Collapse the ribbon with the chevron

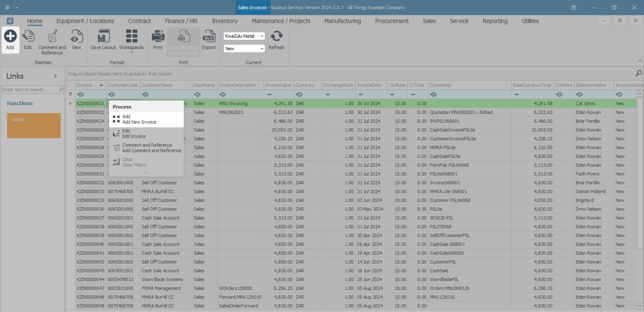640,61
